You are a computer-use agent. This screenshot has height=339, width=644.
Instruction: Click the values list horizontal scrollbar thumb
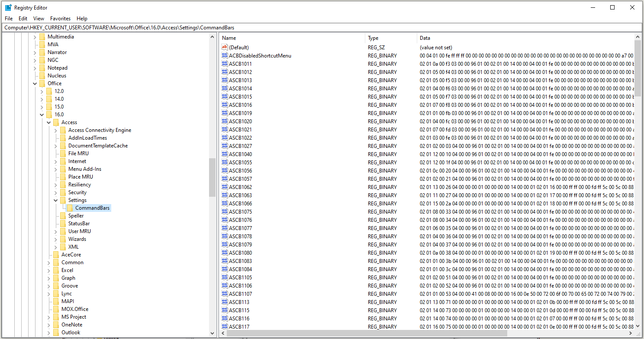tap(367, 334)
